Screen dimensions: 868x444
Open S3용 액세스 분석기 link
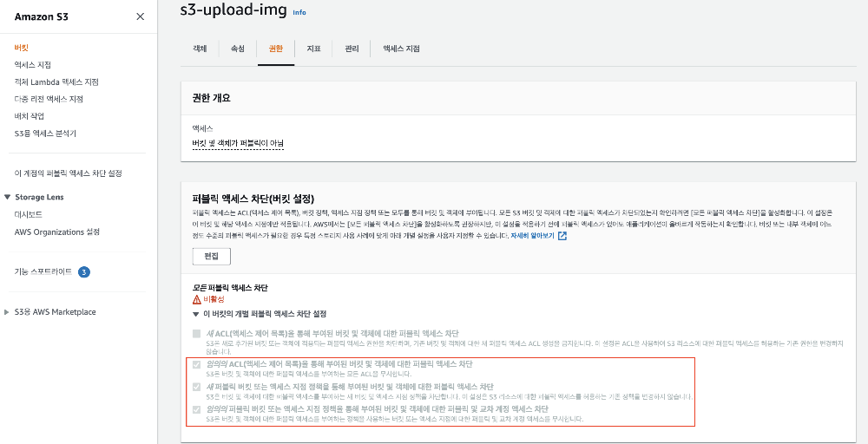pyautogui.click(x=45, y=134)
